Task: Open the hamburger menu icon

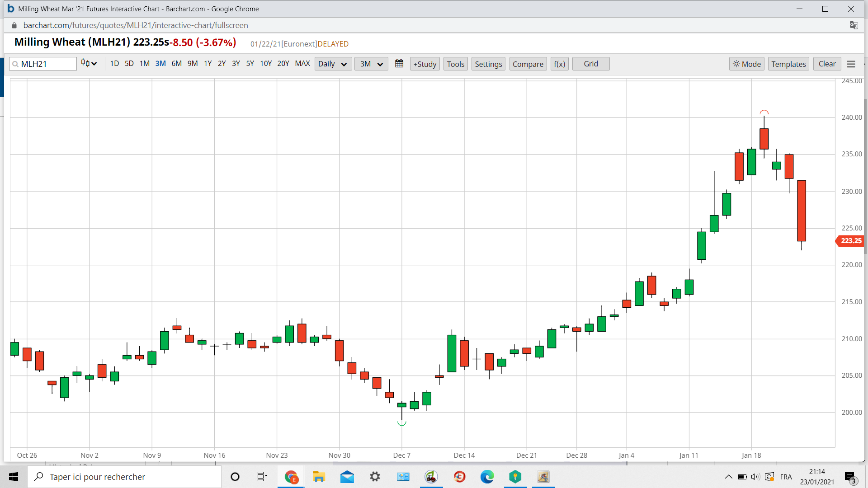Action: pyautogui.click(x=851, y=64)
